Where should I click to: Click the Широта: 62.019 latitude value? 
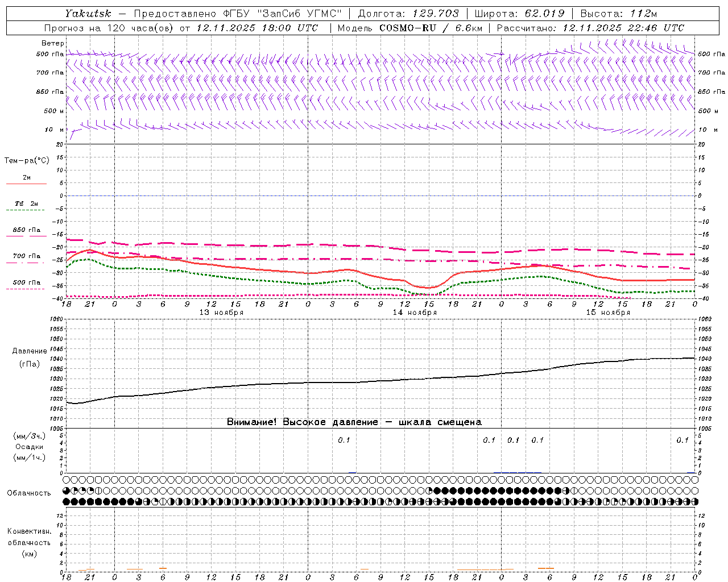(x=519, y=14)
